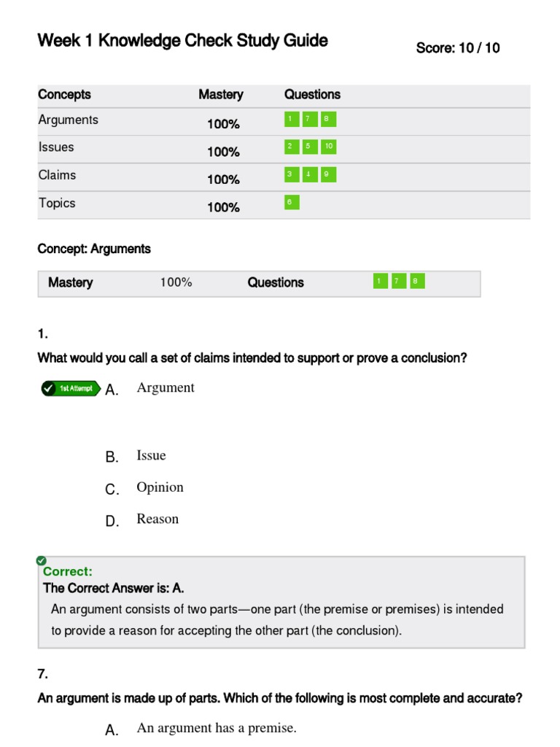The height and width of the screenshot is (747, 560).
Task: Open question 10 badge in the Issues row
Action: point(328,147)
